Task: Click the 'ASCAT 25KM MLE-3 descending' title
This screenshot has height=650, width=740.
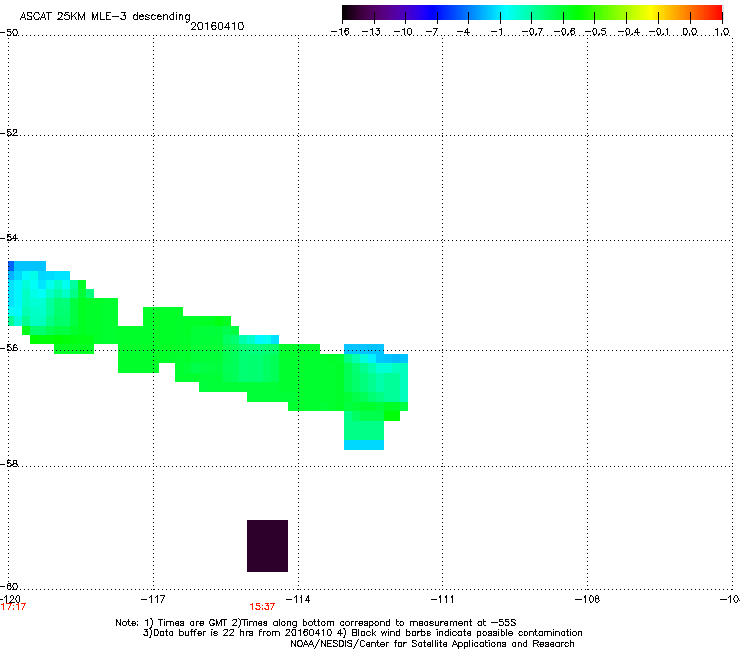Action: [x=105, y=17]
